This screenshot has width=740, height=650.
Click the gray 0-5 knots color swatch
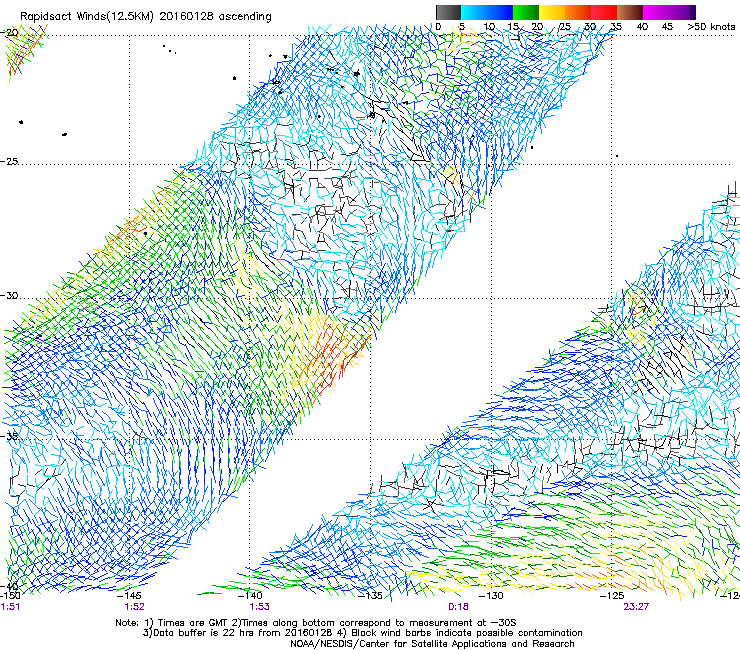(x=448, y=12)
